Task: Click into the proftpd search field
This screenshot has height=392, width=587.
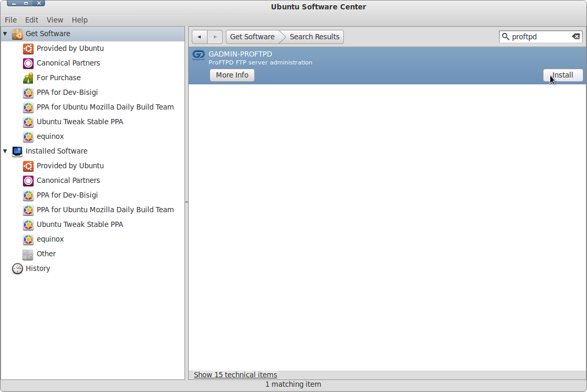Action: [x=541, y=37]
